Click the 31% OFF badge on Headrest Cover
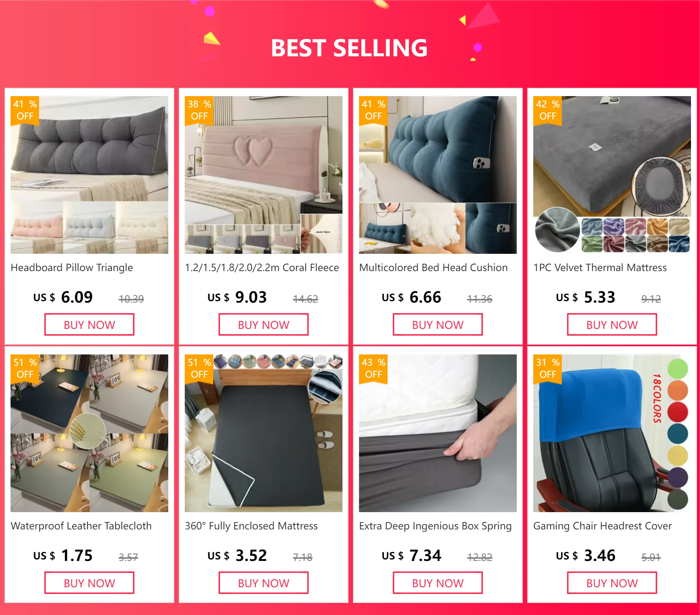Screen dimensions: 700x615 click(x=548, y=368)
